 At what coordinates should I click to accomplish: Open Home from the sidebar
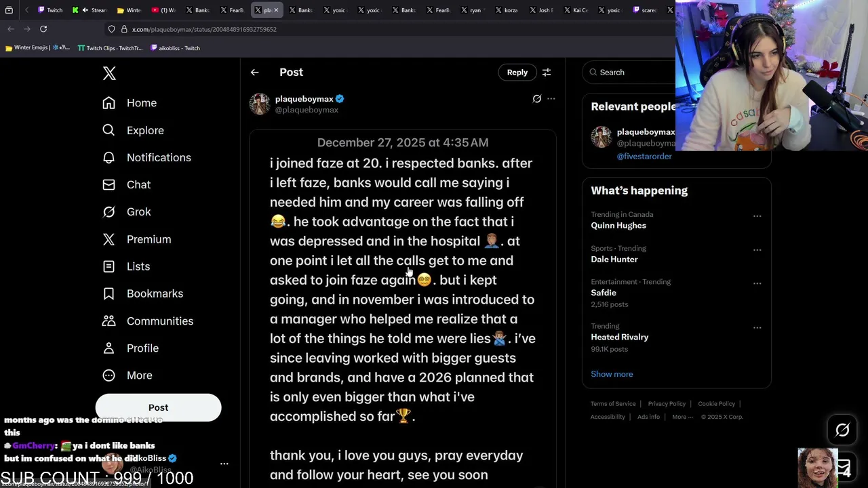129,103
